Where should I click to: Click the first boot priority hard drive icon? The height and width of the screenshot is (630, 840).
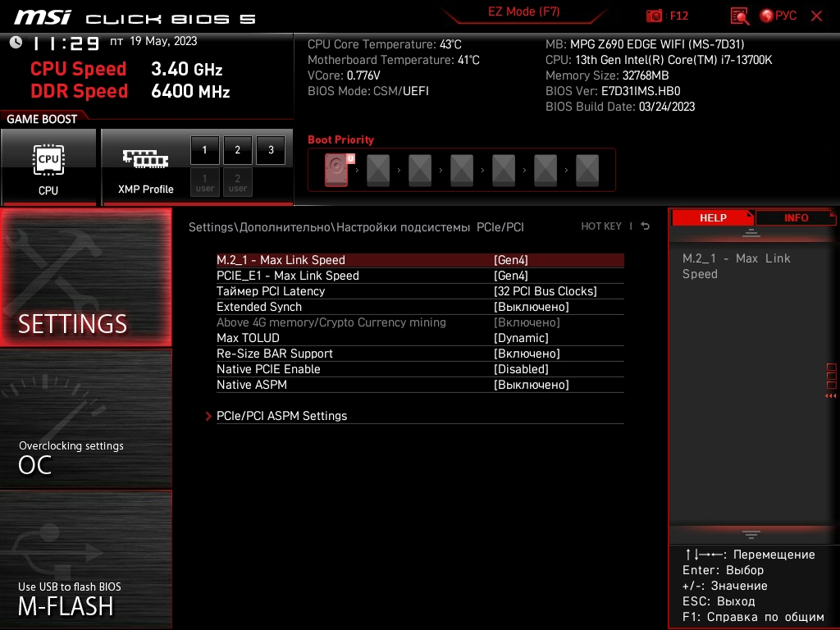(336, 170)
